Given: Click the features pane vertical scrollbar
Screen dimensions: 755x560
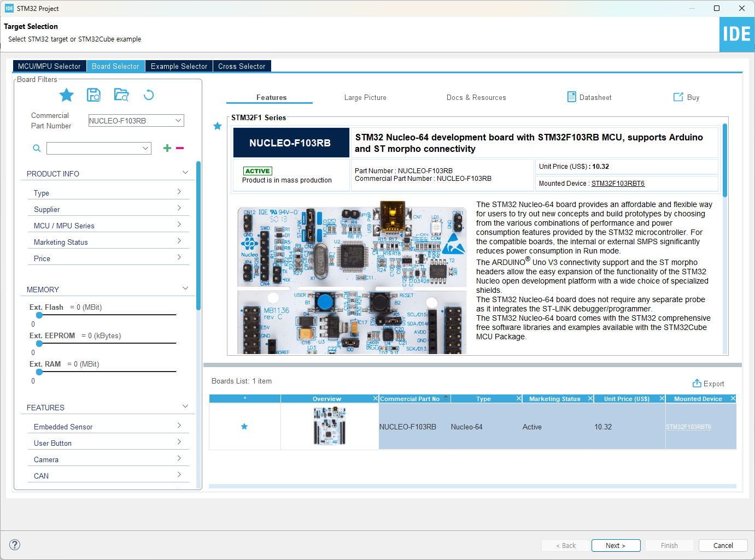Looking at the screenshot, I should click(x=725, y=160).
